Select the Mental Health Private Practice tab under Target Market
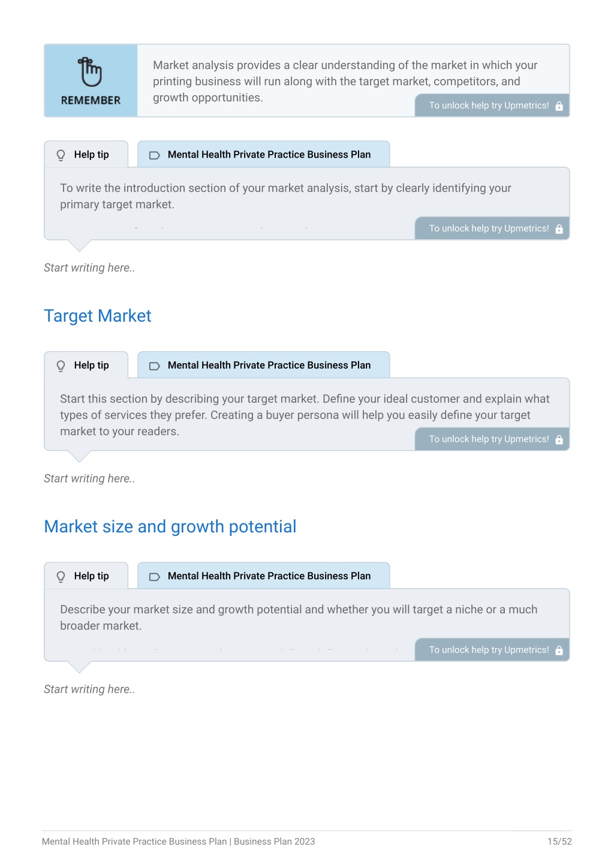Screen dimensions: 614x868 coord(264,365)
